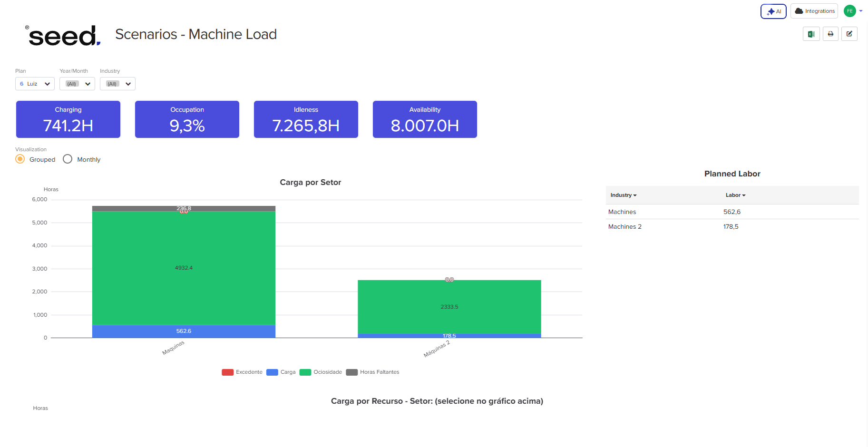Export the dashboard with the Excel icon
868x447 pixels.
[x=811, y=34]
